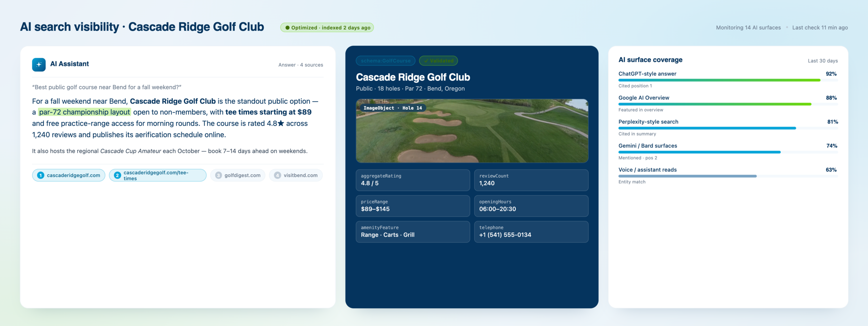868x326 pixels.
Task: Select the reviewCount field tile
Action: point(531,180)
